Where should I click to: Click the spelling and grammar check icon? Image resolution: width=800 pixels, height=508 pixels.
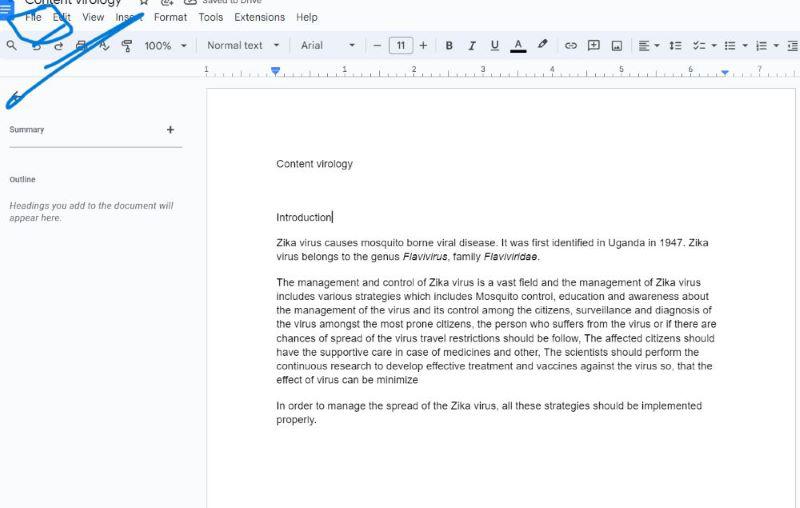(x=104, y=46)
